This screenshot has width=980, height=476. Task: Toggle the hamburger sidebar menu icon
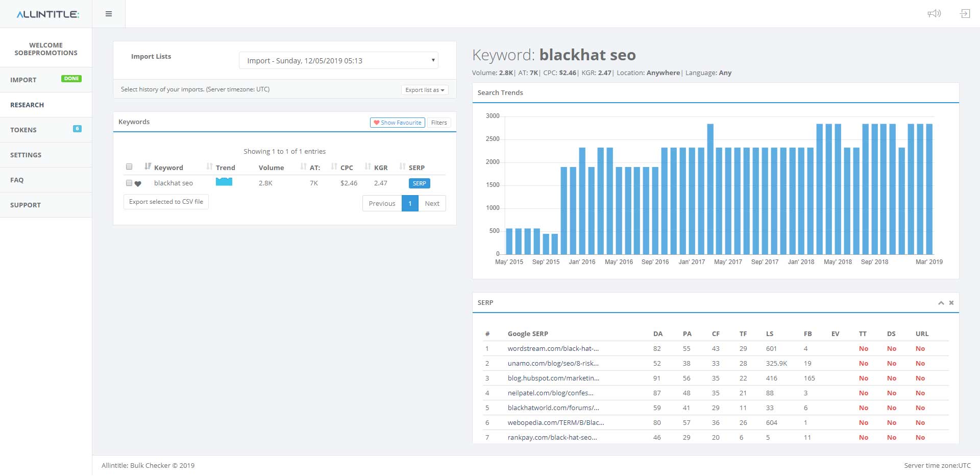109,14
